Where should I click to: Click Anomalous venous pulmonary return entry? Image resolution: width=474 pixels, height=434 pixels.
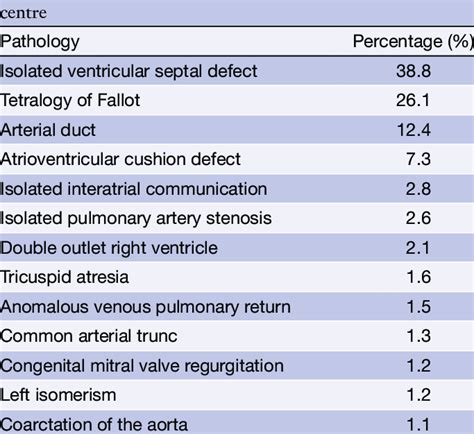(x=145, y=307)
